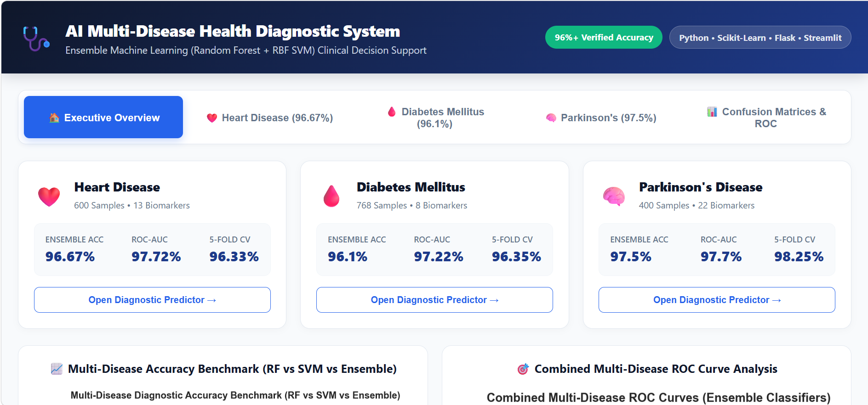Image resolution: width=868 pixels, height=405 pixels.
Task: Open Diagnostic Predictor for Heart Disease
Action: [x=152, y=300]
